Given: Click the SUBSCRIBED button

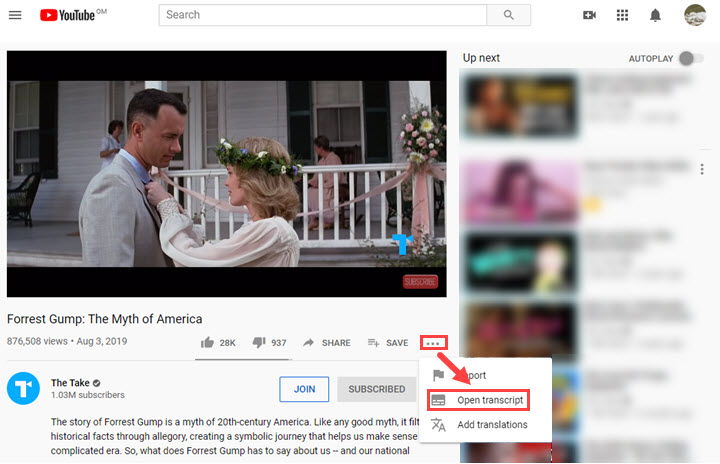Looking at the screenshot, I should 377,389.
